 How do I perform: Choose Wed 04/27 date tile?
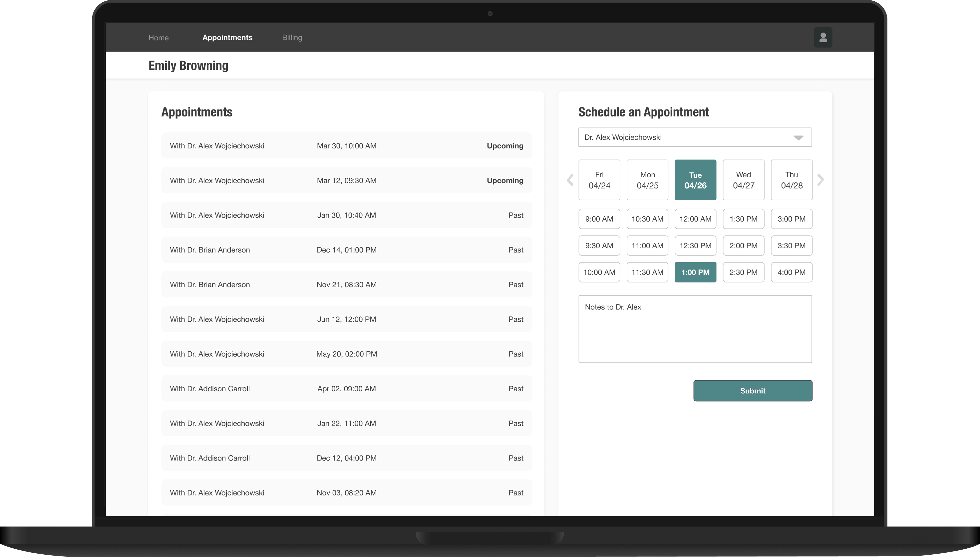743,180
